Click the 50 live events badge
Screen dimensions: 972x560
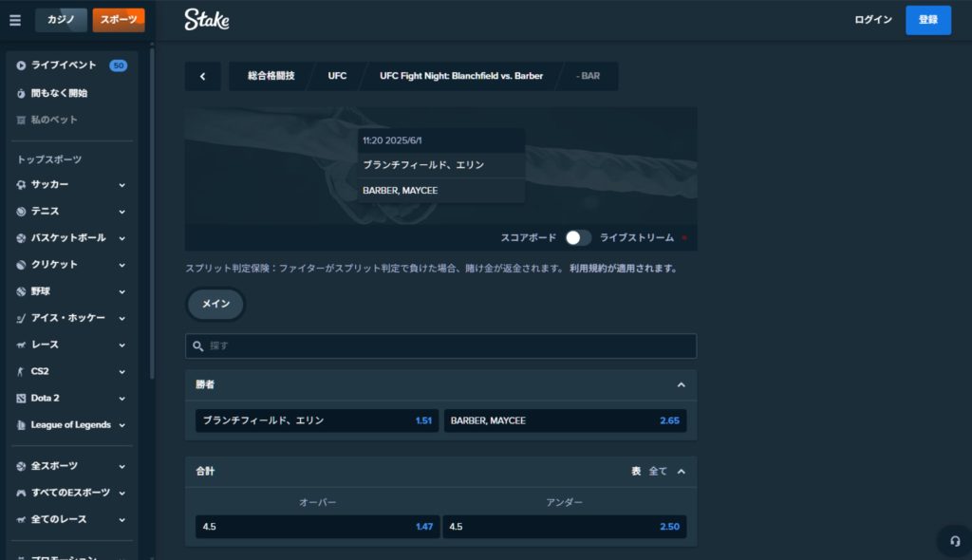pyautogui.click(x=119, y=65)
